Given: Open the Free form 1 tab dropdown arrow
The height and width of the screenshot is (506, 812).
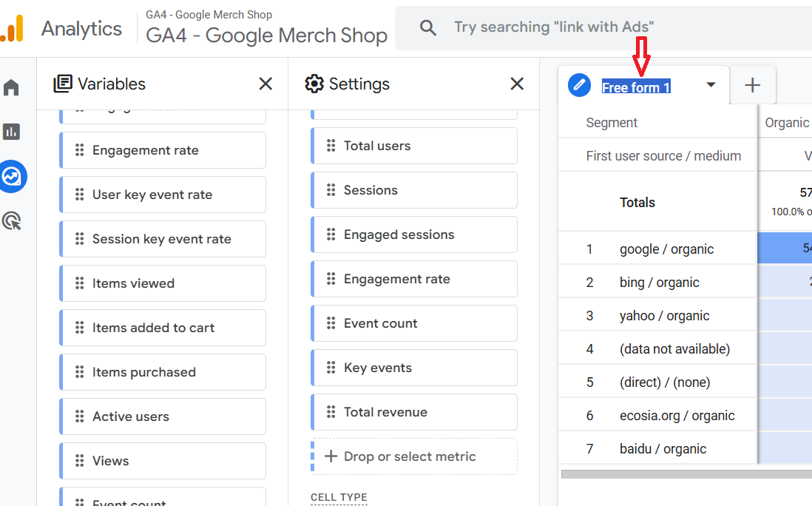Looking at the screenshot, I should pos(711,85).
